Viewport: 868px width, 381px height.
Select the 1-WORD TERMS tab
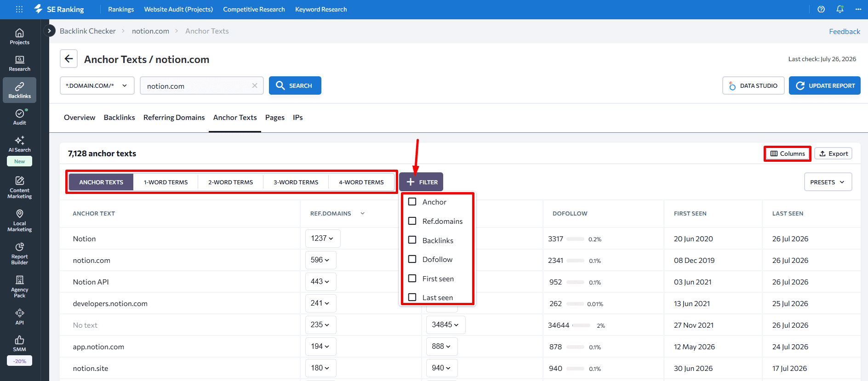coord(166,182)
